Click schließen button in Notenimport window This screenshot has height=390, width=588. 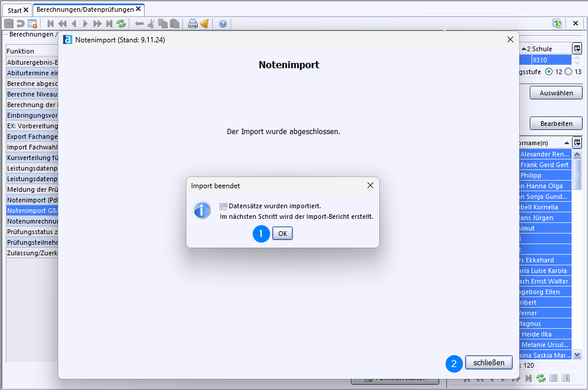tap(489, 362)
